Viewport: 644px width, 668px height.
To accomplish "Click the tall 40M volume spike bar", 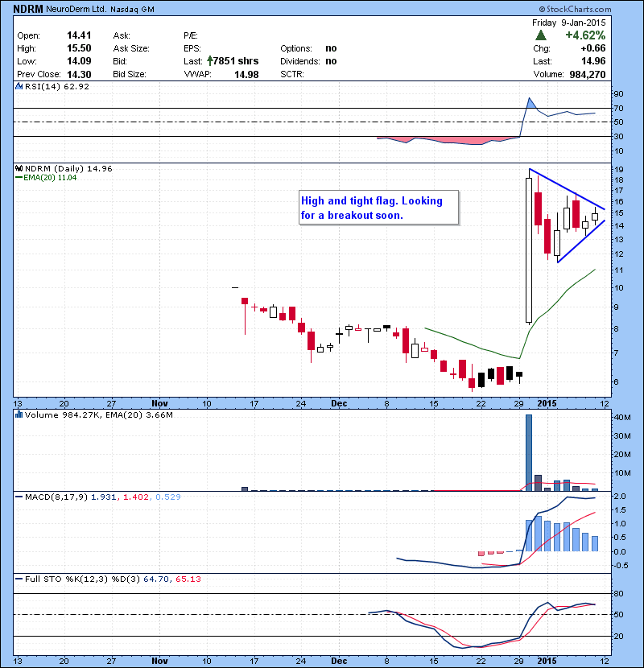I will pos(529,452).
